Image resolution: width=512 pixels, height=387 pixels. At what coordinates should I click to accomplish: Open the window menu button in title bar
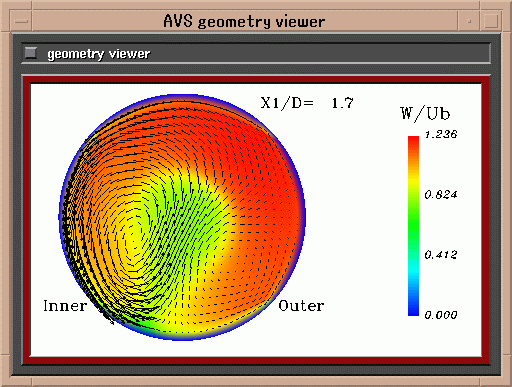[21, 21]
